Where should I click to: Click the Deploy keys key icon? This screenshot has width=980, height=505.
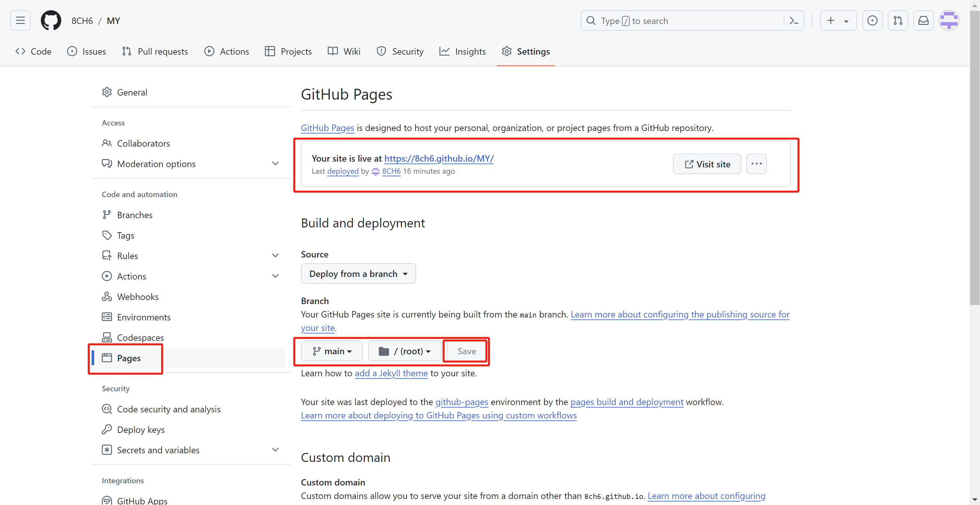point(107,430)
